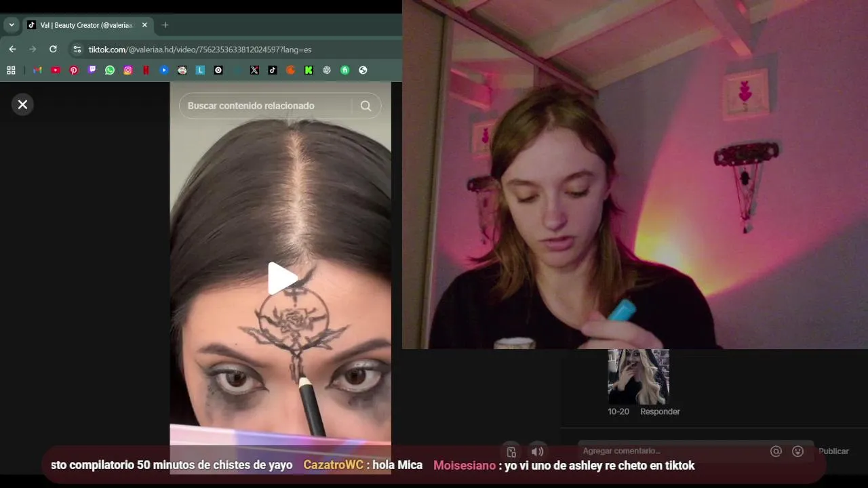The image size is (868, 488).
Task: Open the emoji picker in comment box
Action: (x=798, y=451)
